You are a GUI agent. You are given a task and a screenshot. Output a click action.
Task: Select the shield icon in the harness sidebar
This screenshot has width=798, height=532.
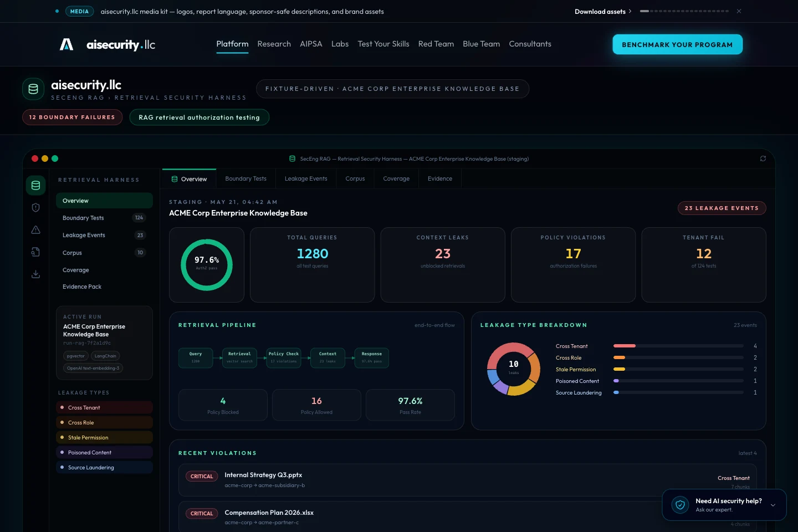(x=35, y=207)
